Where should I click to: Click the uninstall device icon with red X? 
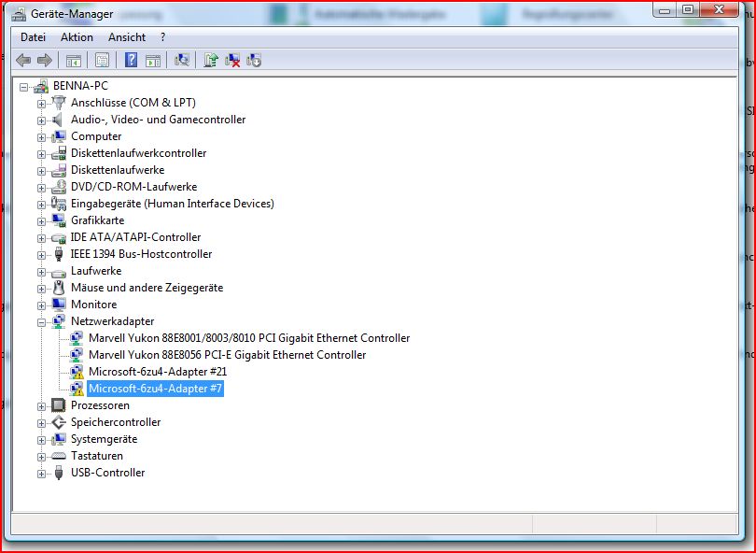(x=232, y=60)
